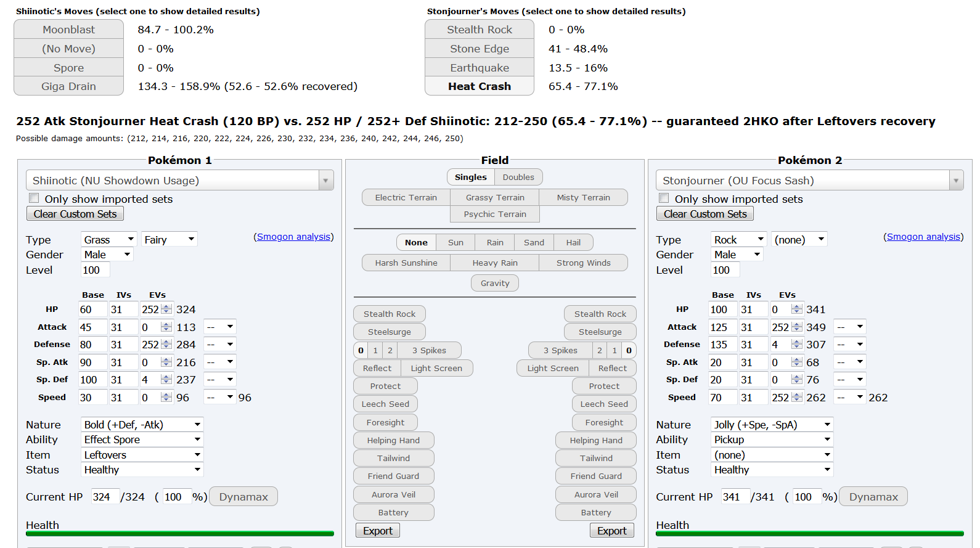
Task: Open Pokémon 2 Smogon analysis link
Action: (x=923, y=237)
